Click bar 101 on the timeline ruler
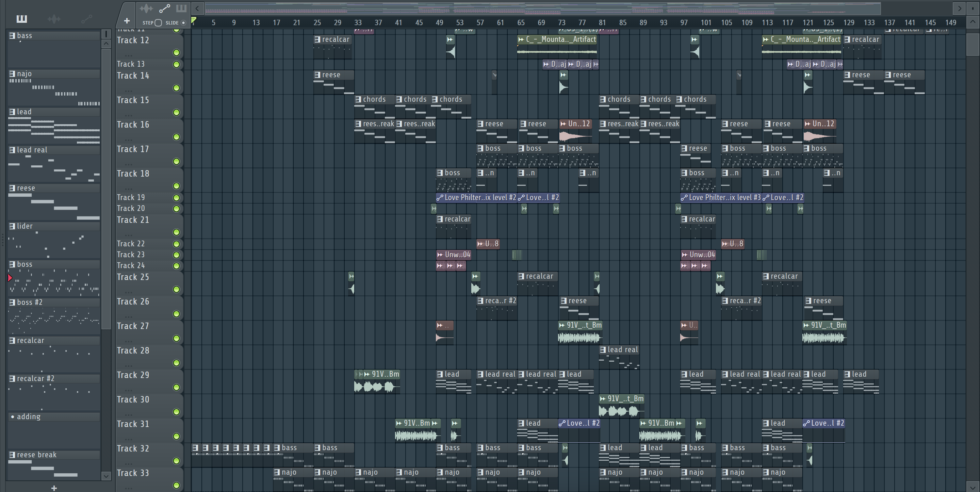980x492 pixels. [x=706, y=22]
